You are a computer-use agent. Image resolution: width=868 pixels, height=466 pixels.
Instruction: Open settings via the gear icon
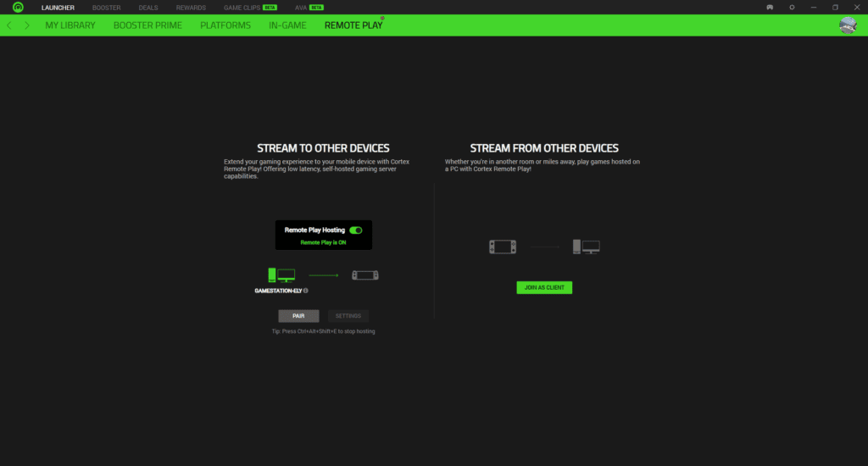pyautogui.click(x=792, y=8)
